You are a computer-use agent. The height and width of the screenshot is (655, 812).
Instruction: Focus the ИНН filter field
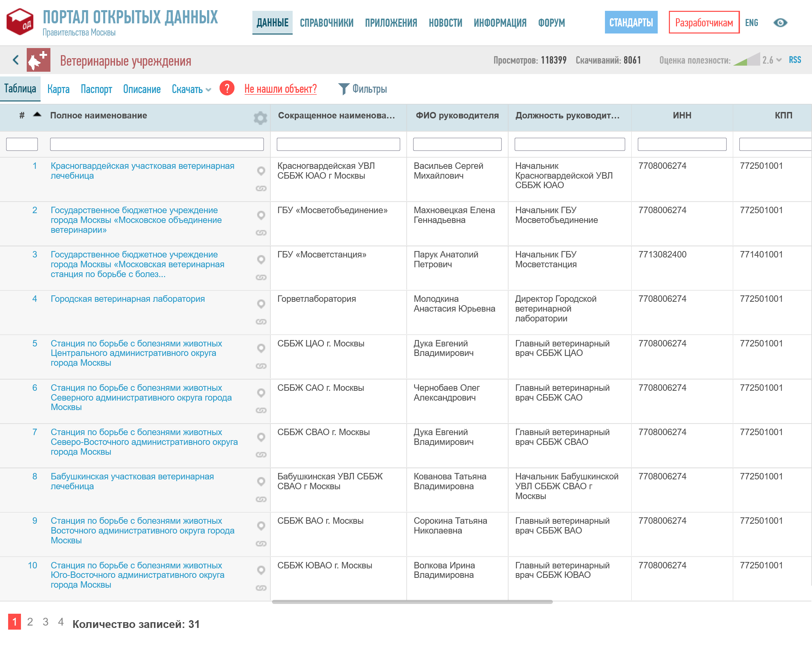coord(682,144)
